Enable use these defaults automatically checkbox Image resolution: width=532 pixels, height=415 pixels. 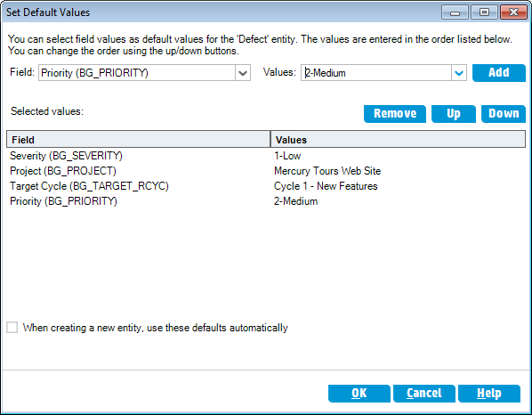(12, 328)
